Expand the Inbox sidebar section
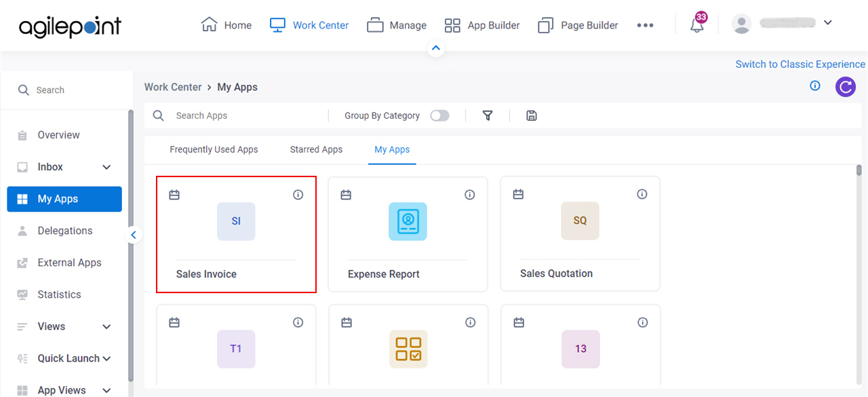 point(106,167)
